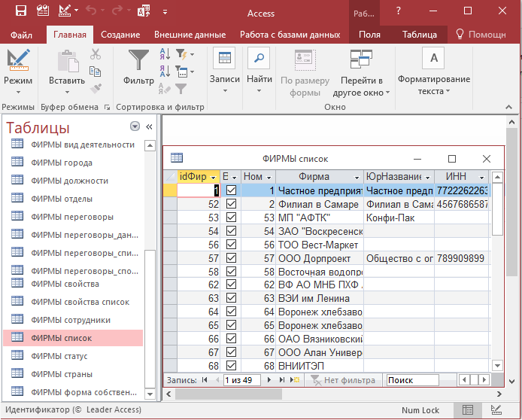Expand the Таблицы pane category dropdown
The image size is (522, 420).
pos(135,126)
